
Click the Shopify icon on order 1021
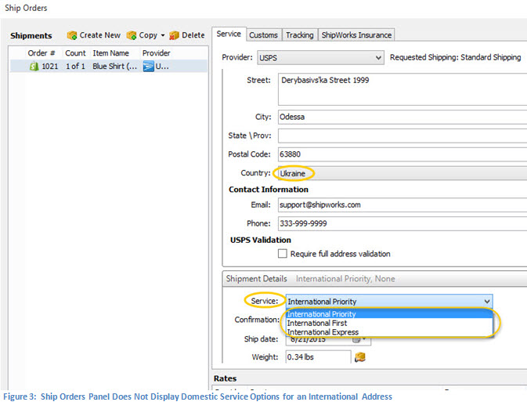pyautogui.click(x=34, y=67)
